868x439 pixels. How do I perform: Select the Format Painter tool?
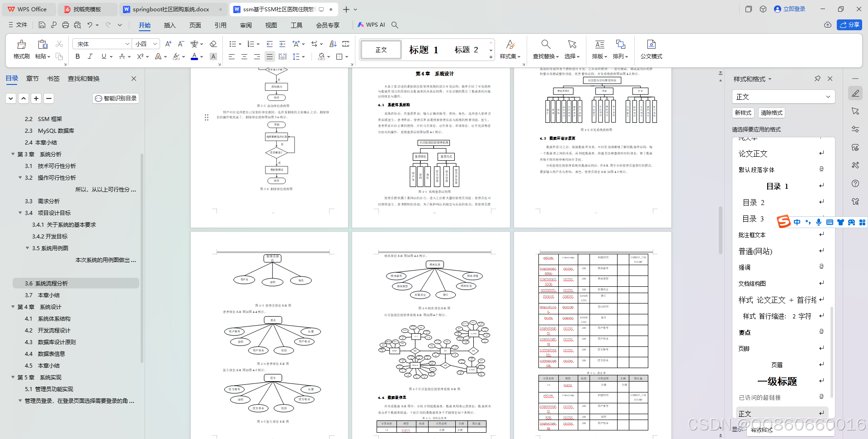21,50
